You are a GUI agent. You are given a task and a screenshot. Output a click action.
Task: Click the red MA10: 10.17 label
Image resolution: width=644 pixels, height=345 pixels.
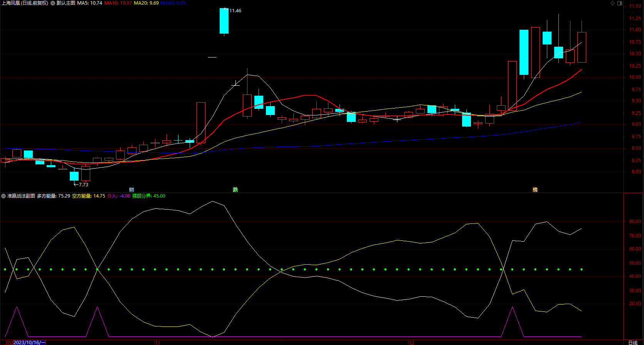tap(118, 3)
